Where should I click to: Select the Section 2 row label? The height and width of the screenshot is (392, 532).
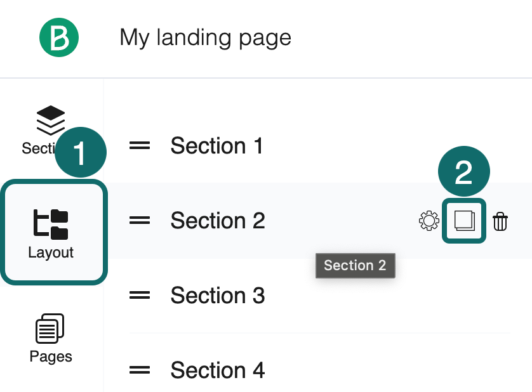coord(218,221)
